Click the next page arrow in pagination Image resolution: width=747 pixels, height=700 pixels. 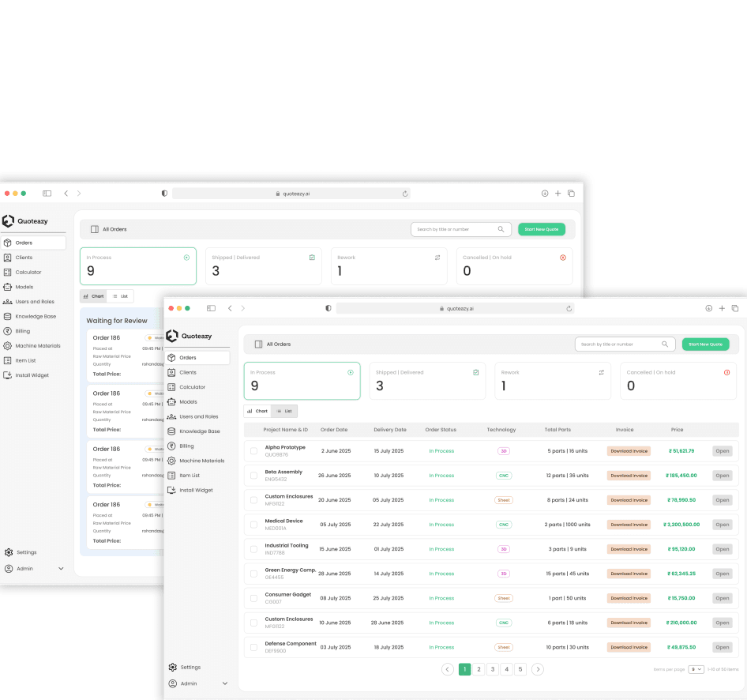point(538,669)
